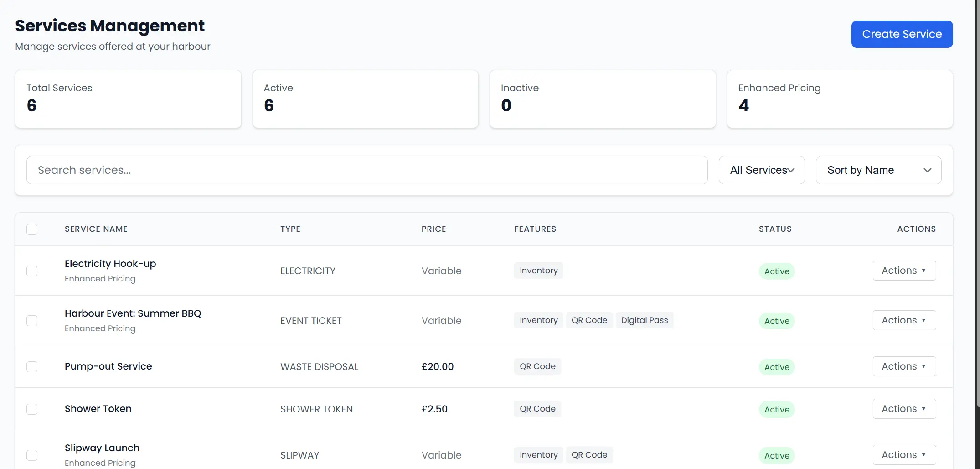980x469 pixels.
Task: Toggle the select-all checkbox in table header
Action: coord(32,229)
